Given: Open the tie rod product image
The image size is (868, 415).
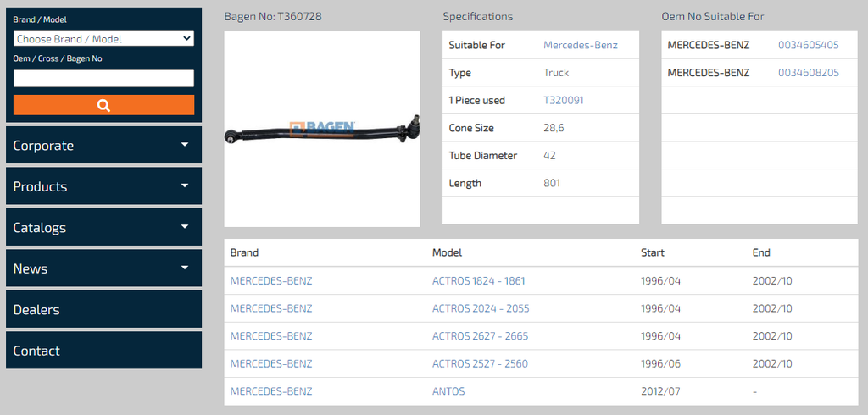Looking at the screenshot, I should (322, 129).
